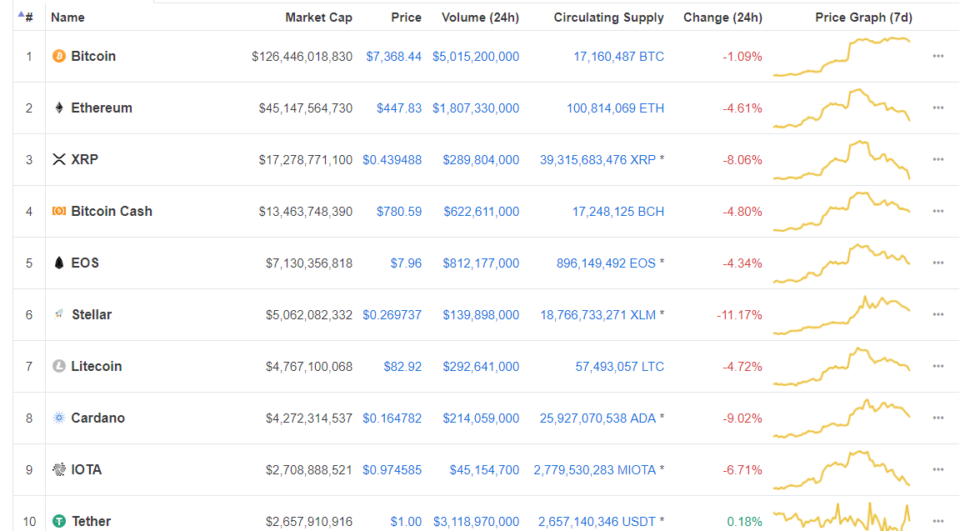Viewport: 980px width, 531px height.
Task: Click the Bitcoin orange coin icon
Action: pyautogui.click(x=58, y=57)
